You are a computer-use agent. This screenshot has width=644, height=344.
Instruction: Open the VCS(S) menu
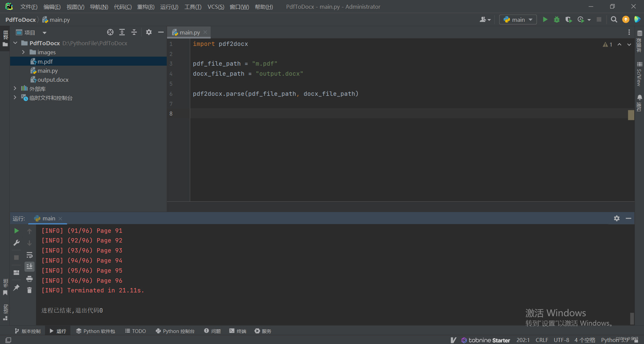[216, 7]
